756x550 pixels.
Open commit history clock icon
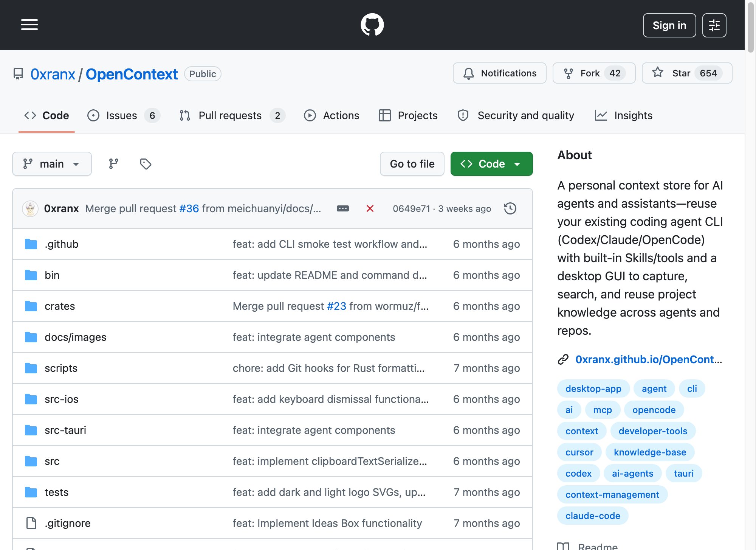click(510, 208)
